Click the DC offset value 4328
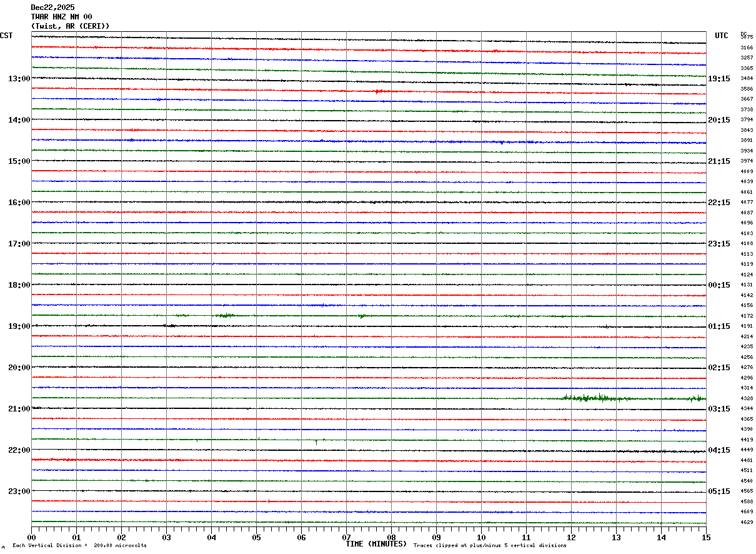The image size is (756, 554). (747, 398)
